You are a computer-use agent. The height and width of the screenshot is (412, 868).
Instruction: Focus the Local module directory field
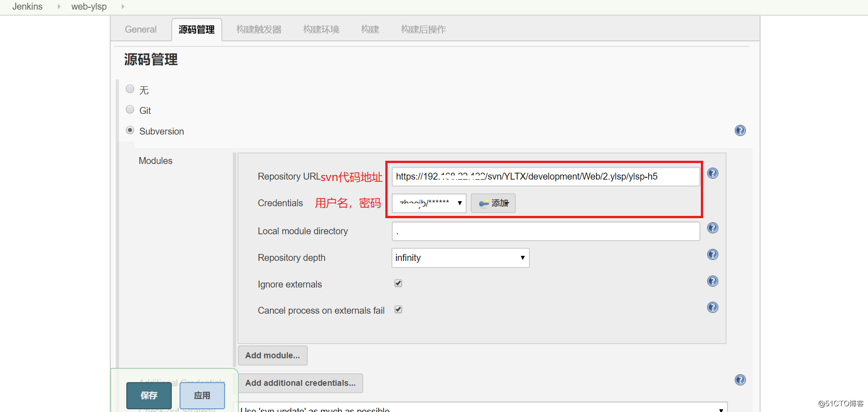(546, 231)
